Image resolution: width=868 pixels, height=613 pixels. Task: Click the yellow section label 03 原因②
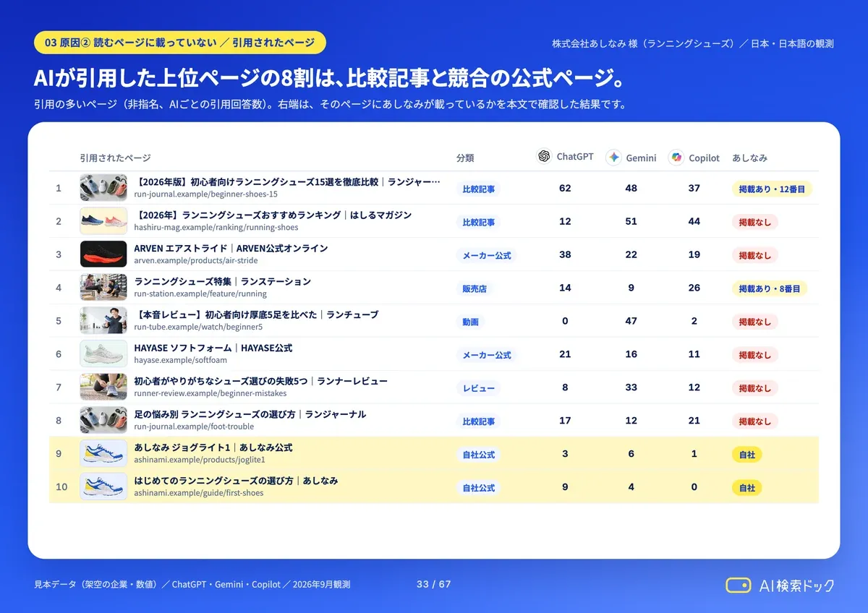180,43
